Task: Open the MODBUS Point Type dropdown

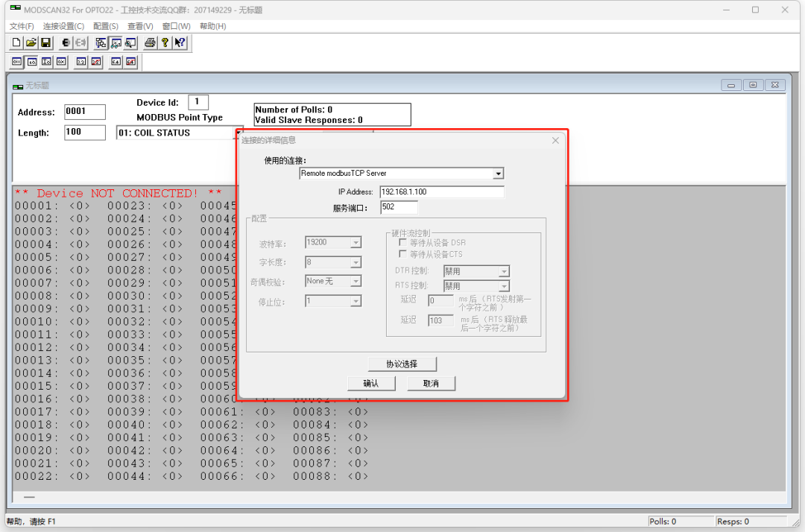Action: (238, 132)
